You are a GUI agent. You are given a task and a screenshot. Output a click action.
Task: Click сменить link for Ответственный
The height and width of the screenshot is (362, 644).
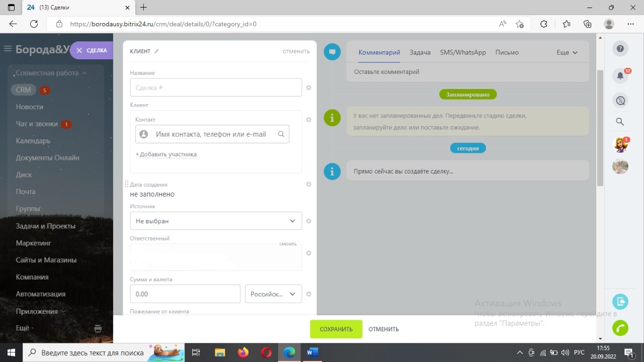tap(288, 244)
